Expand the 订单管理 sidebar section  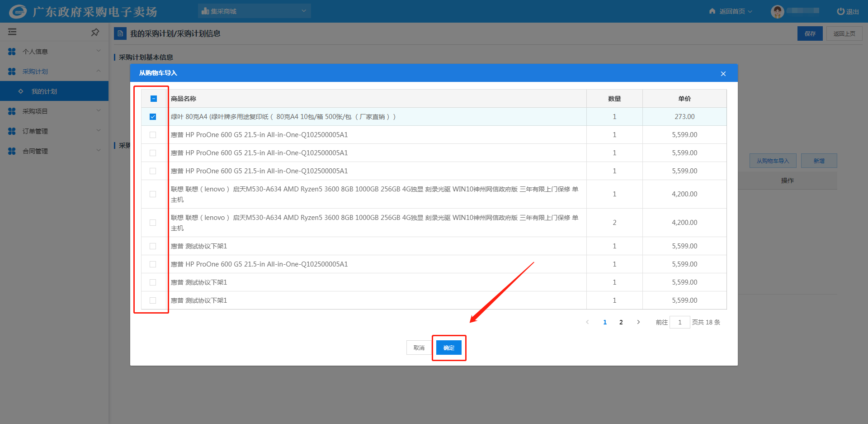tap(54, 131)
